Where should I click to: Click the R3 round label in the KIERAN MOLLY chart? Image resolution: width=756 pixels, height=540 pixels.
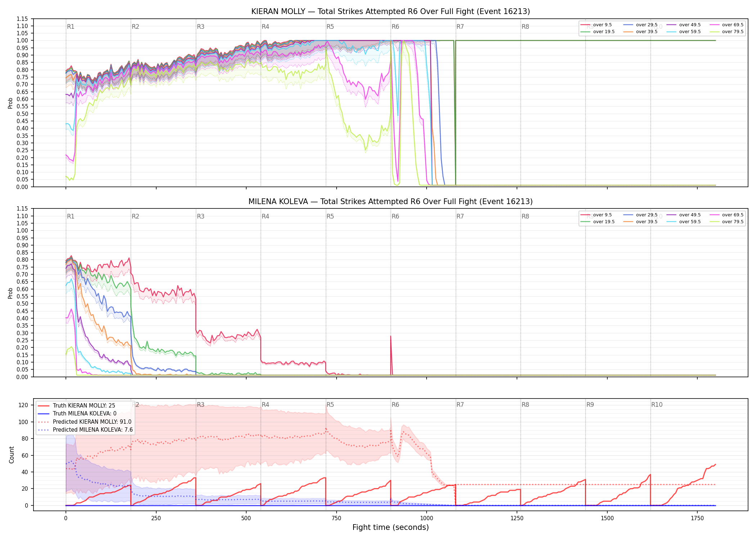(x=201, y=27)
